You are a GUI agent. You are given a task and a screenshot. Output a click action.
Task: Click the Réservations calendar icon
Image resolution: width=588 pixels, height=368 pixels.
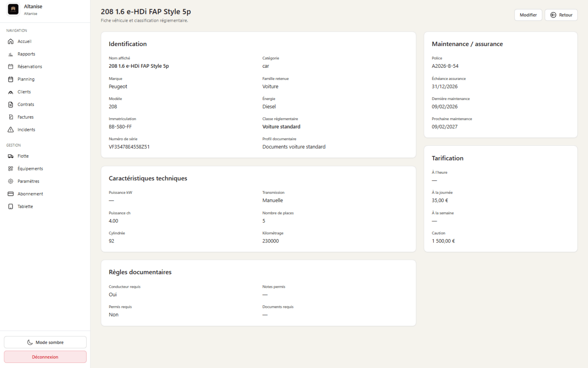click(11, 67)
